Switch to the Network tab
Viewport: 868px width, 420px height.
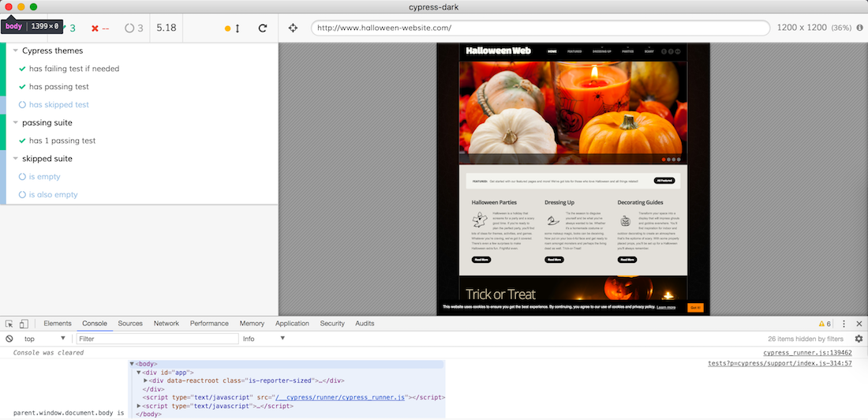click(166, 324)
